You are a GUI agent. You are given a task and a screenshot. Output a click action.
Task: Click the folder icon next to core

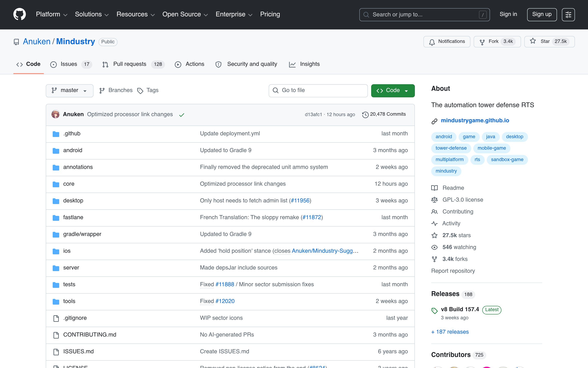[56, 184]
